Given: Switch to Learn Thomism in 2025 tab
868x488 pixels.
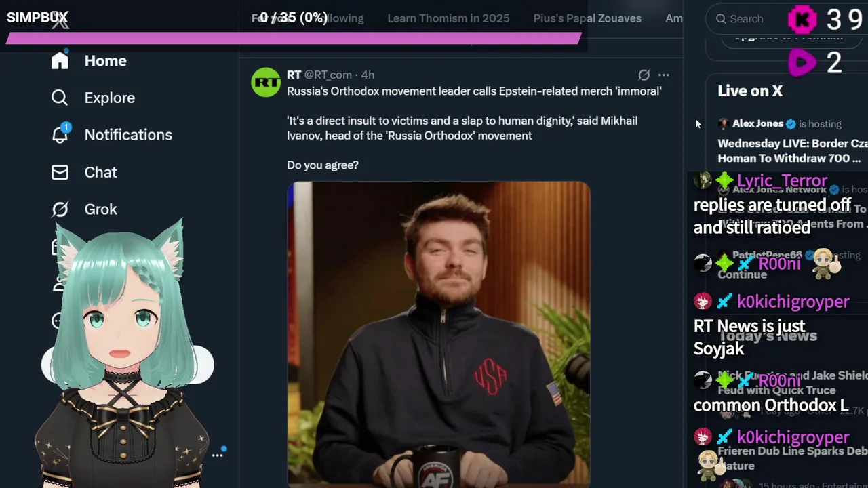Looking at the screenshot, I should pos(448,18).
